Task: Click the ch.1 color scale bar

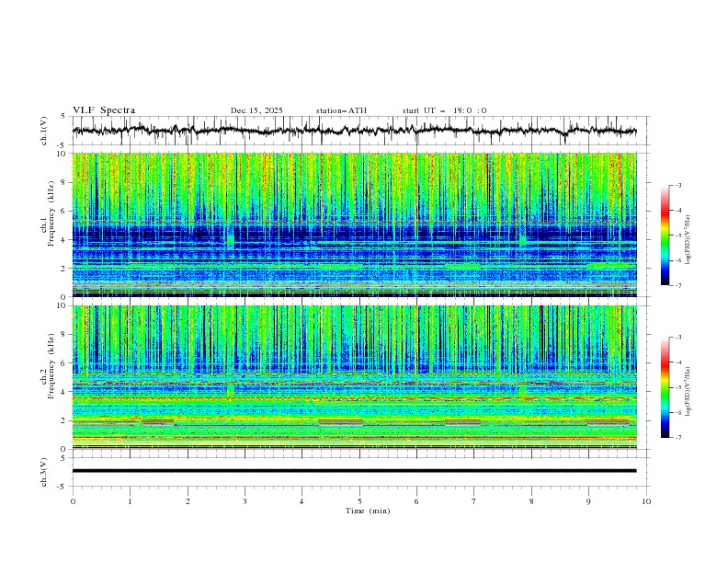Action: [665, 235]
